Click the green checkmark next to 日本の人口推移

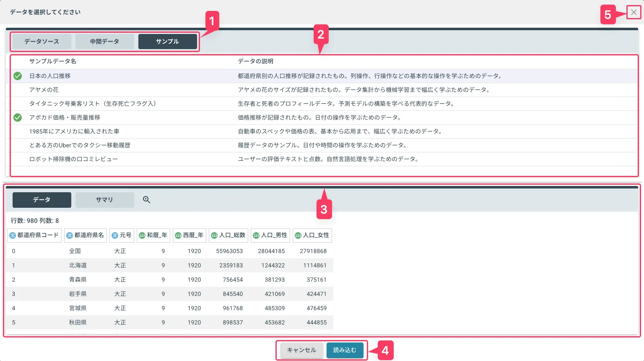(18, 76)
